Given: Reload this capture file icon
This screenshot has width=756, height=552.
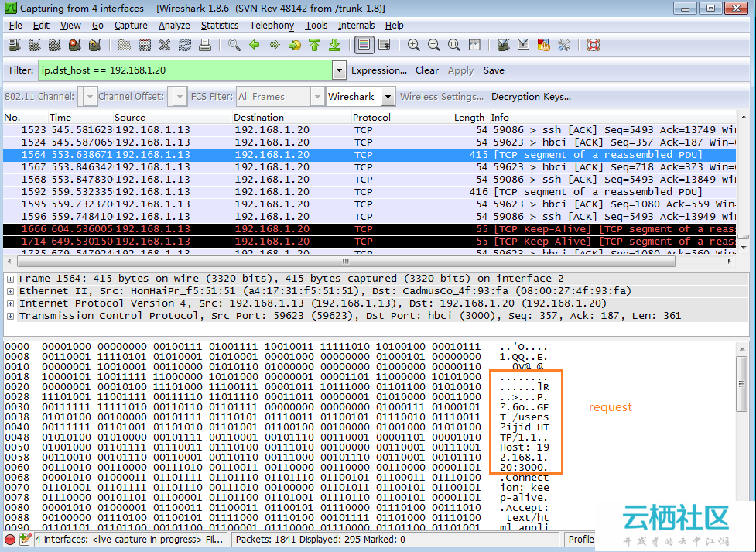Looking at the screenshot, I should (x=185, y=46).
